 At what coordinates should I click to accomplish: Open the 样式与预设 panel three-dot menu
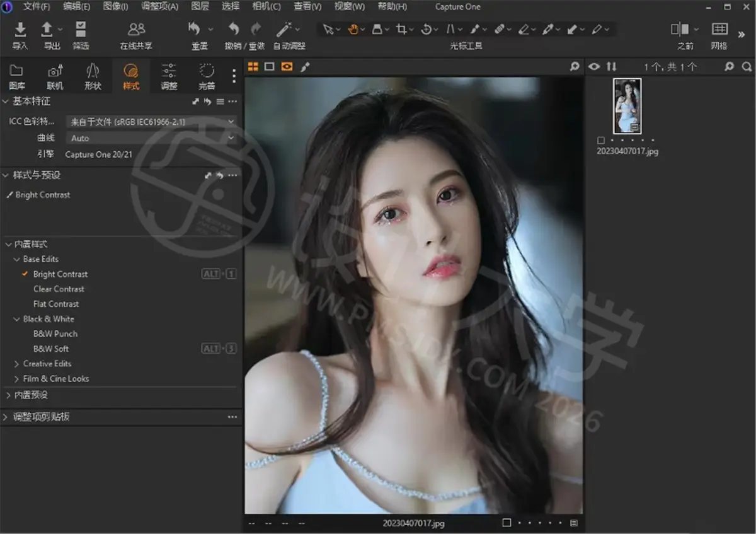tap(232, 175)
